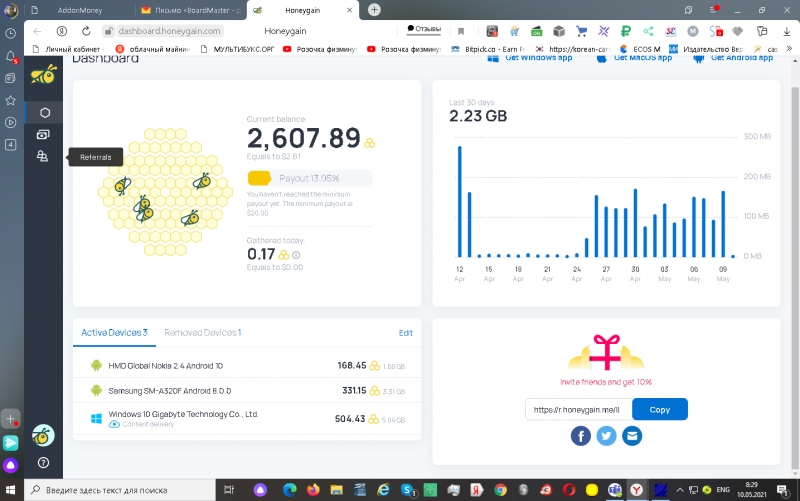Share referral link by email
800x501 pixels.
point(632,436)
